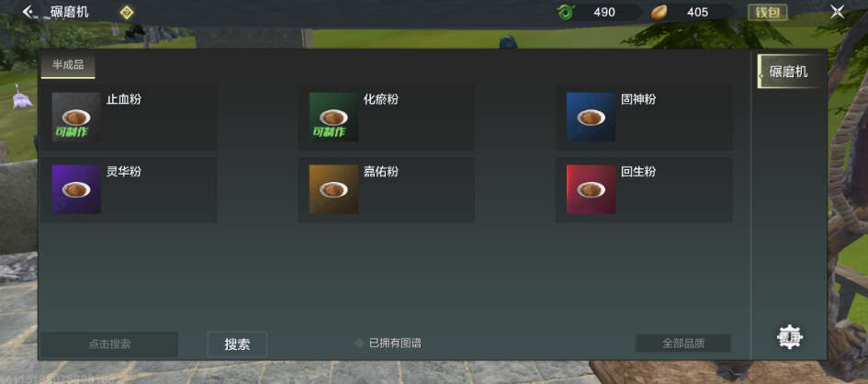Toggle the 已拥有图谱 filter checkbox
868x384 pixels.
[359, 344]
